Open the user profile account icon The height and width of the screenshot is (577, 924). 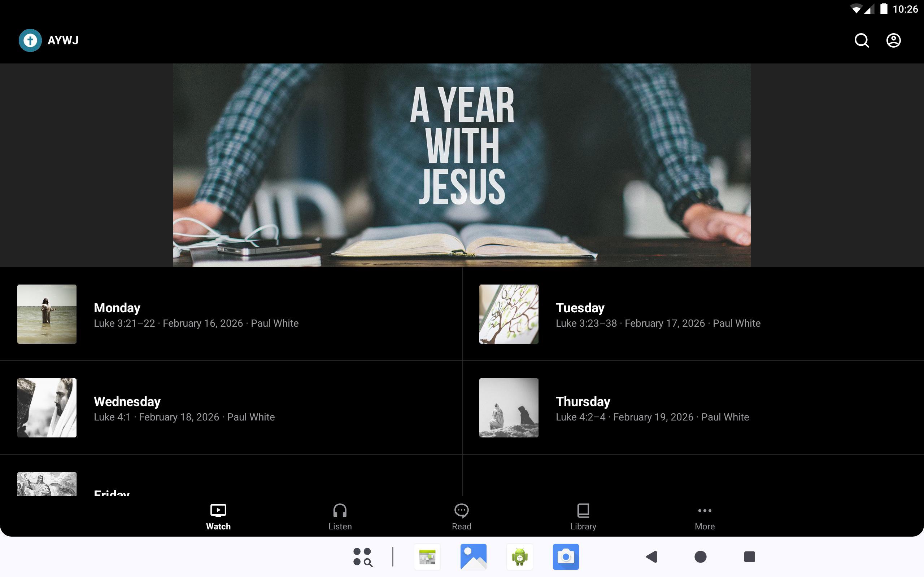(893, 40)
